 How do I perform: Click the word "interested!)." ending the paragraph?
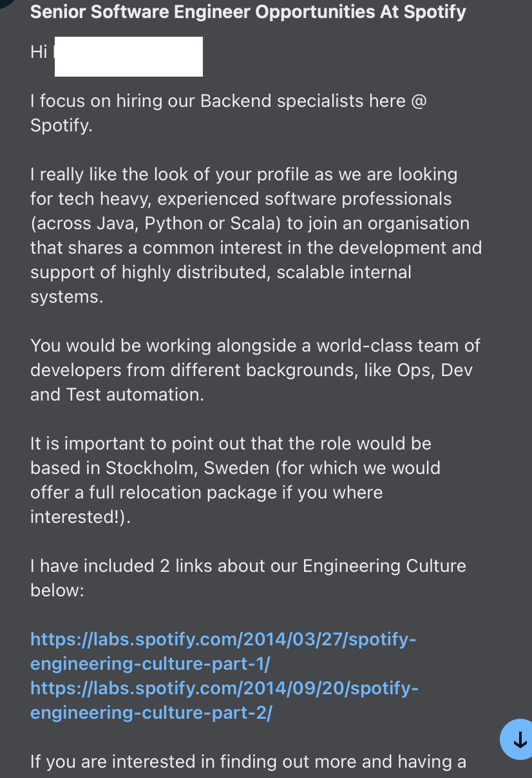[81, 517]
